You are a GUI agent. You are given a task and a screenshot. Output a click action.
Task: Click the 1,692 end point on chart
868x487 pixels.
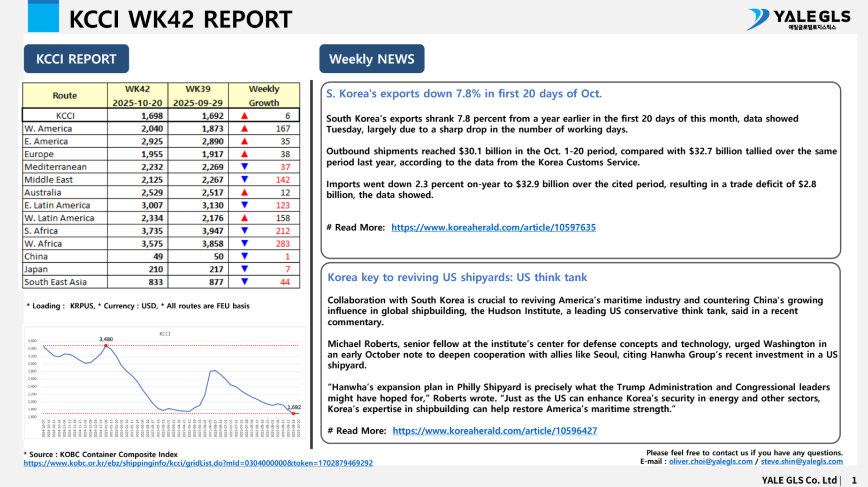pos(293,413)
